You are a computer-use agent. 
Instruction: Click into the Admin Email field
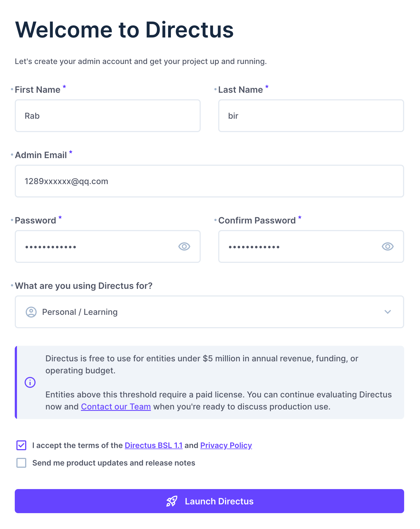(209, 181)
